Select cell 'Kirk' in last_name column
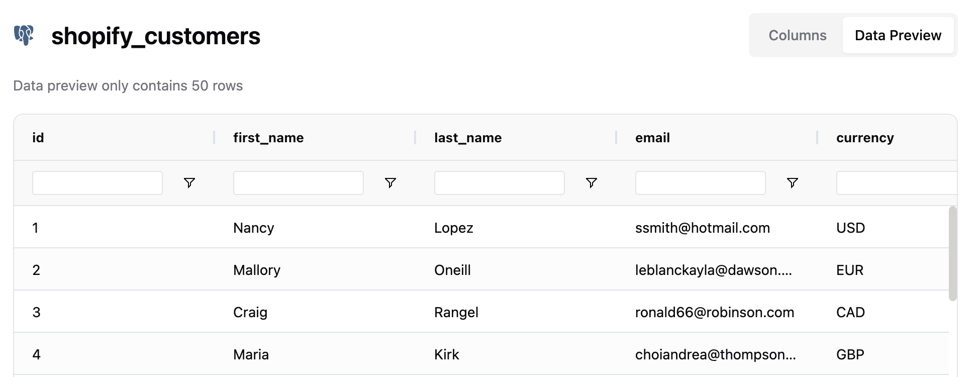This screenshot has width=980, height=377. pos(447,354)
